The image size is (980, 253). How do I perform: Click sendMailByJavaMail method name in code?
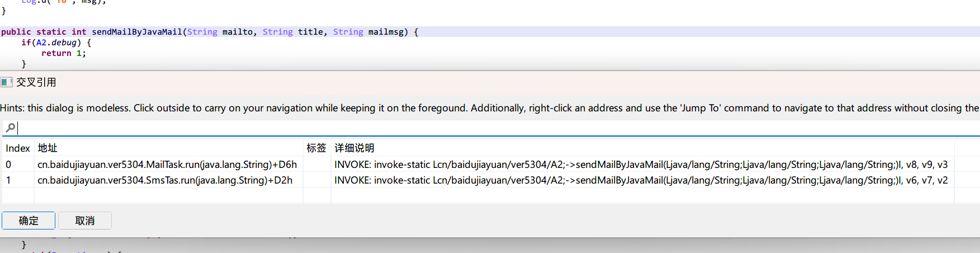coord(137,32)
